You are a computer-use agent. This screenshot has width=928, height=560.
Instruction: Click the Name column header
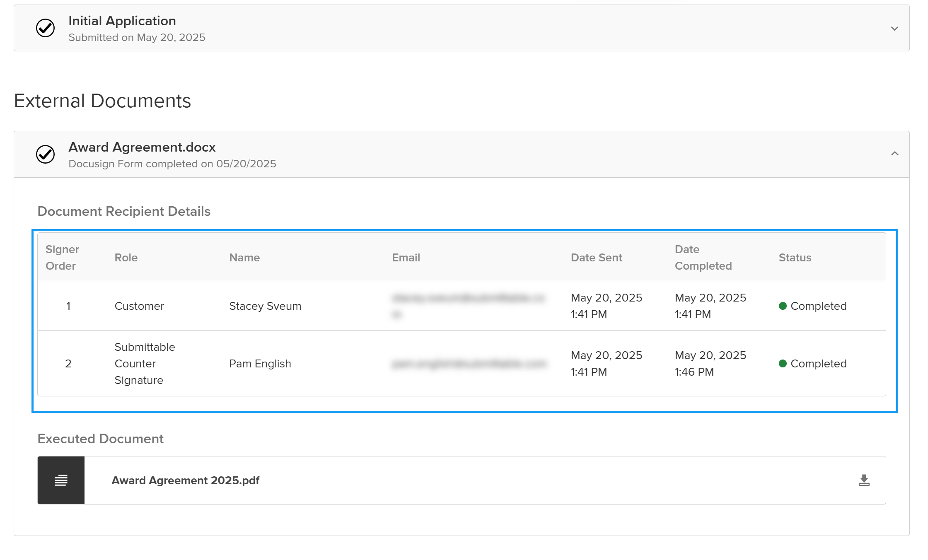[244, 258]
